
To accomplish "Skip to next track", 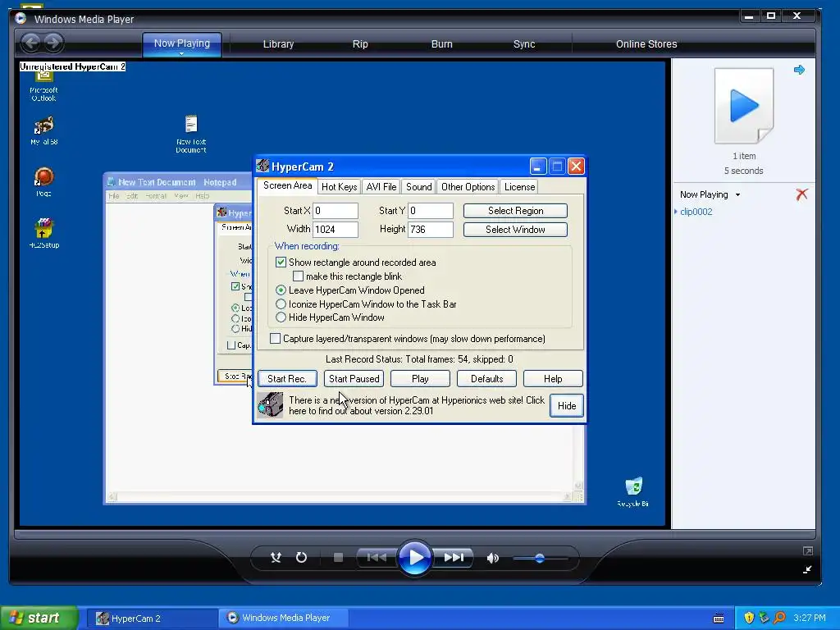I will coord(454,558).
